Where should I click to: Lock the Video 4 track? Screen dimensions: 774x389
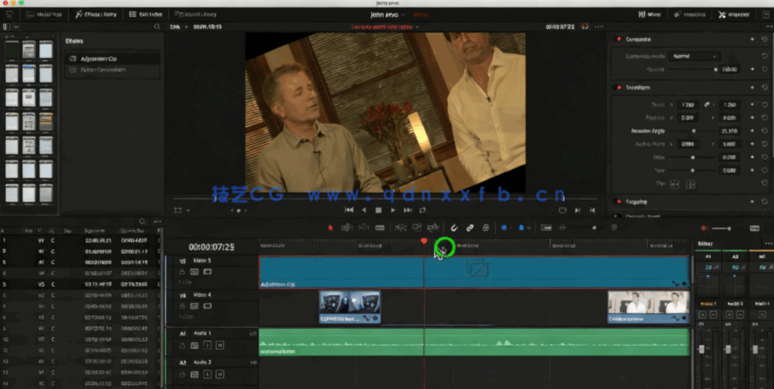pos(182,306)
